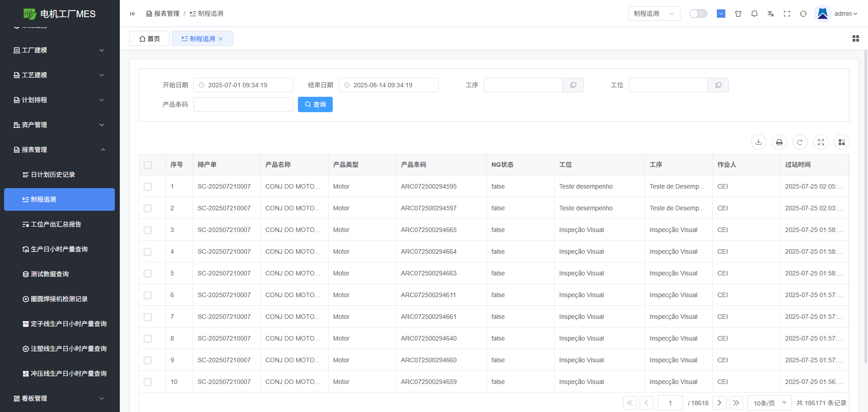The width and height of the screenshot is (868, 412).
Task: Click the download export icon above table
Action: (x=758, y=142)
